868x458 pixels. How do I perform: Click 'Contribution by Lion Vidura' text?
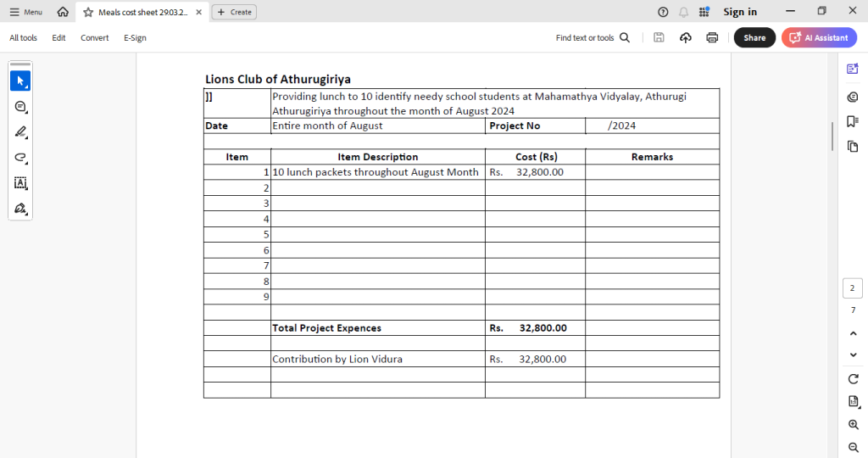(x=337, y=359)
